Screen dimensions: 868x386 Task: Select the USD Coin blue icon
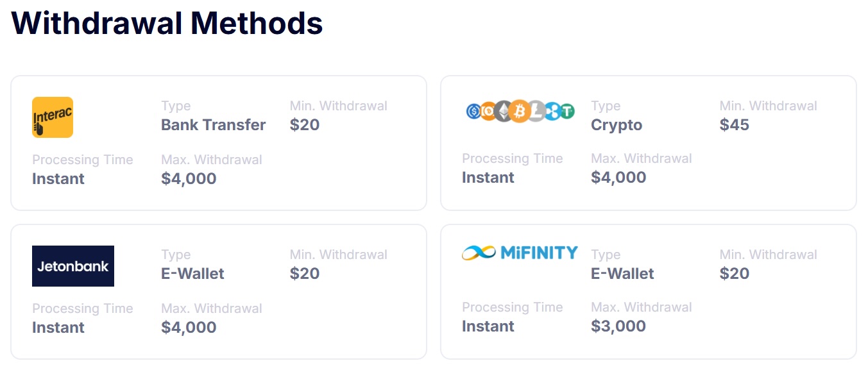coord(473,111)
